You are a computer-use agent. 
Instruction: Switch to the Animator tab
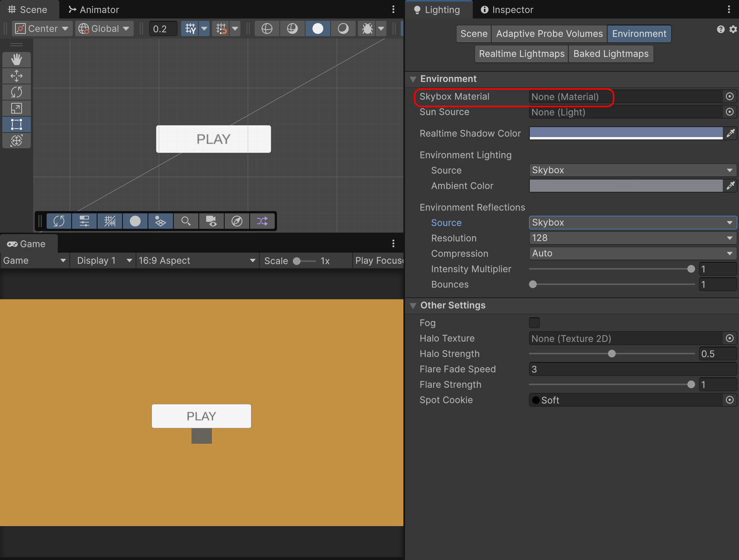click(94, 10)
